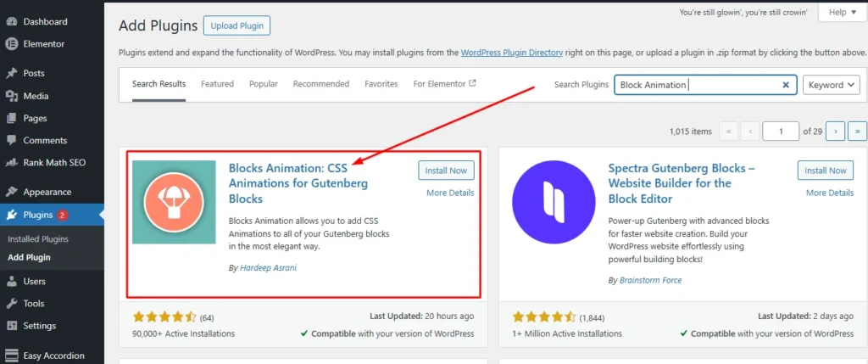Open the Dashboard icon in sidebar
Viewport: 868px width, 364px height.
(11, 21)
